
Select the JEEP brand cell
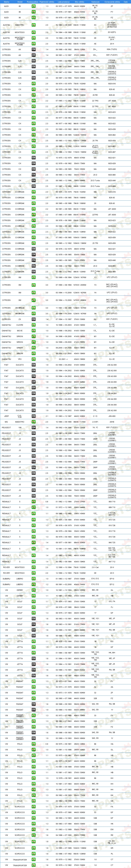click(6, 416)
